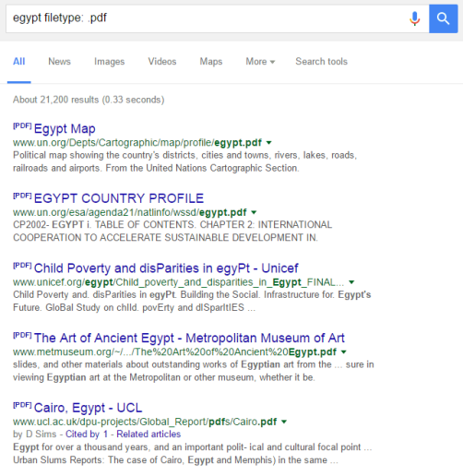
Task: Expand the arrow after un.org Cartographic egypt.pdf URL
Action: click(x=269, y=143)
